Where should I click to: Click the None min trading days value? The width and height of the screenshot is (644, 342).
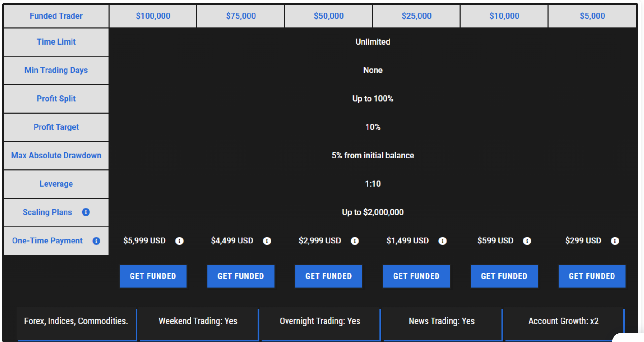click(x=373, y=70)
